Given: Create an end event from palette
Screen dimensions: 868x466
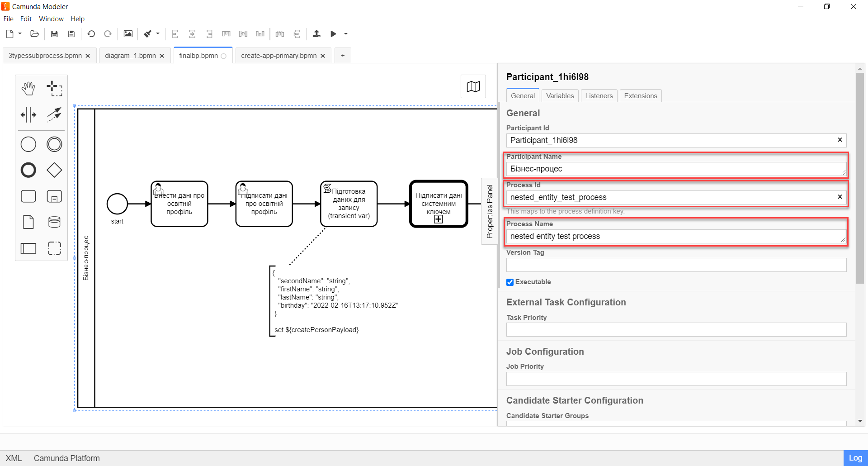Looking at the screenshot, I should point(28,170).
